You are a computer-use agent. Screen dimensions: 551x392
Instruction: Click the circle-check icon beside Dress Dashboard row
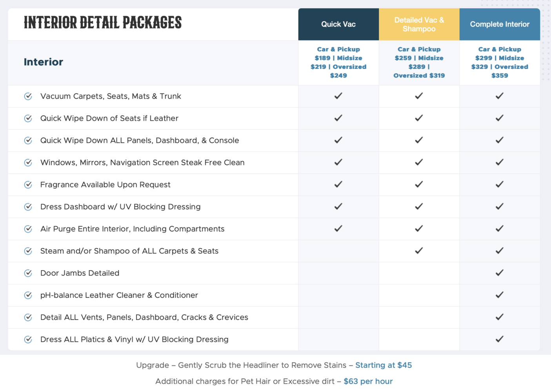tap(28, 207)
